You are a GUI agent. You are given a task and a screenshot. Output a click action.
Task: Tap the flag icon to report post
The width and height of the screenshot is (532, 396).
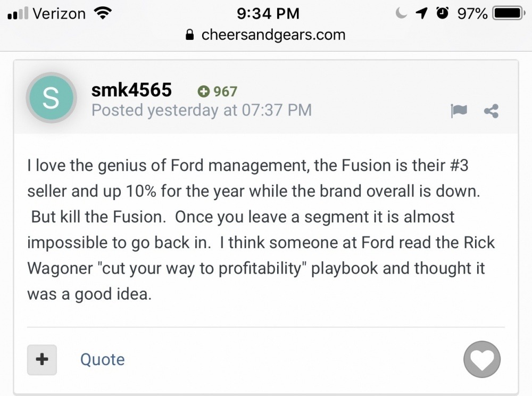click(458, 111)
